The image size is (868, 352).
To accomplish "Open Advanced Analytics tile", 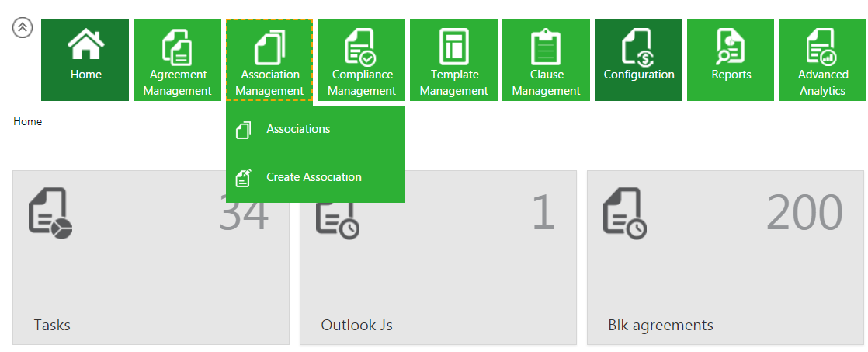I will click(x=822, y=61).
